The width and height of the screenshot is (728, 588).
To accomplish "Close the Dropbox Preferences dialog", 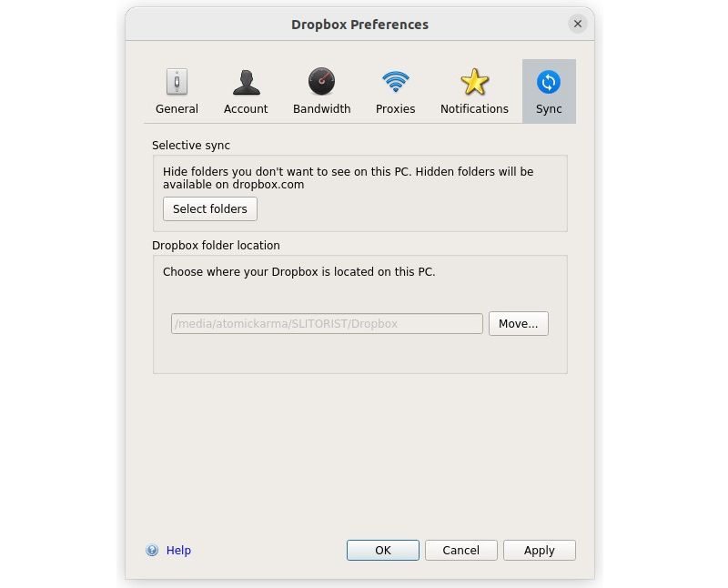I will click(578, 25).
